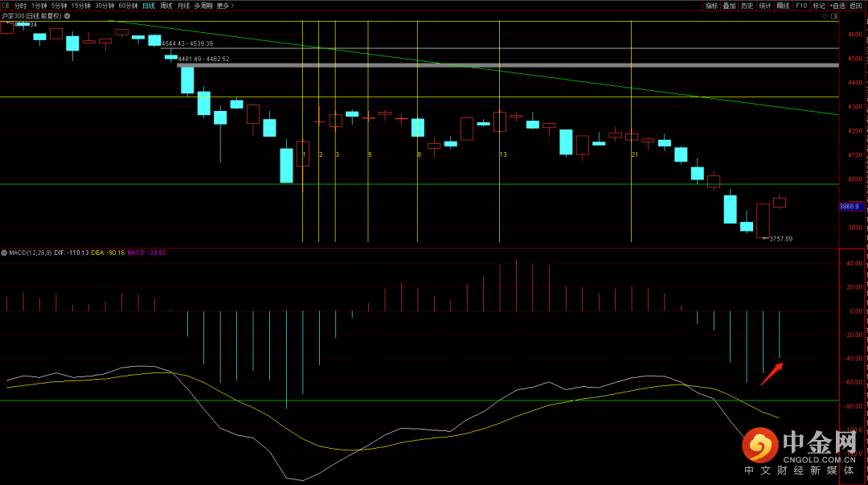This screenshot has width=868, height=485.
Task: Open the 指标 indicators tool
Action: pyautogui.click(x=711, y=6)
